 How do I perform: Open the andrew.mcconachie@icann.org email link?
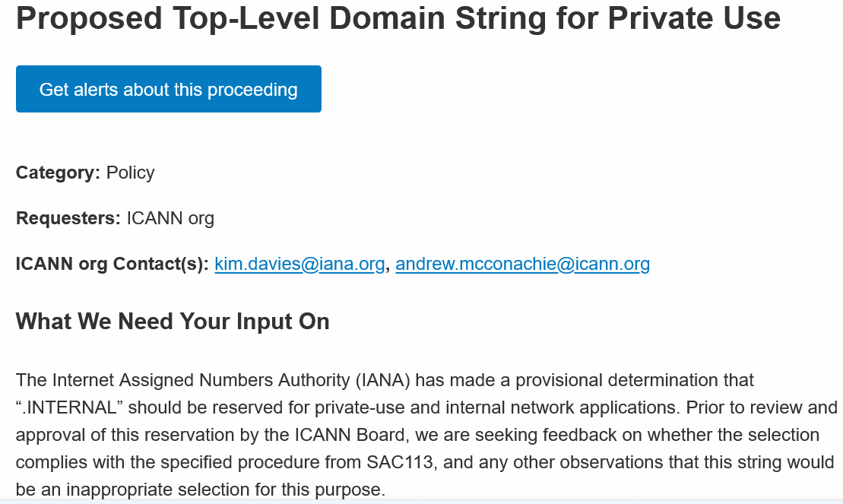(x=522, y=264)
